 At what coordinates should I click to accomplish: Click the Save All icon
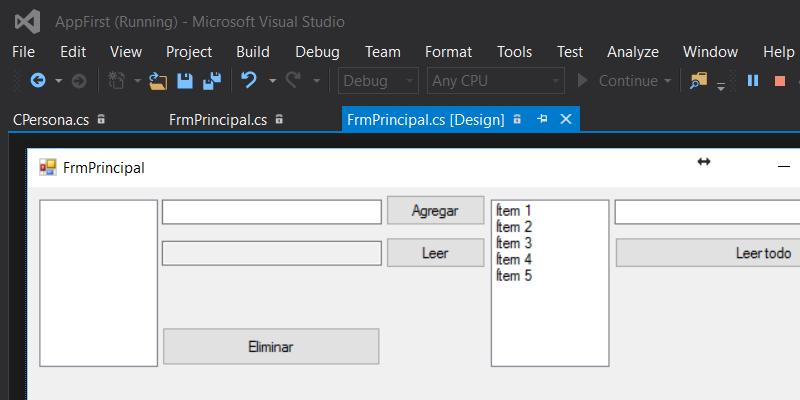click(x=212, y=81)
